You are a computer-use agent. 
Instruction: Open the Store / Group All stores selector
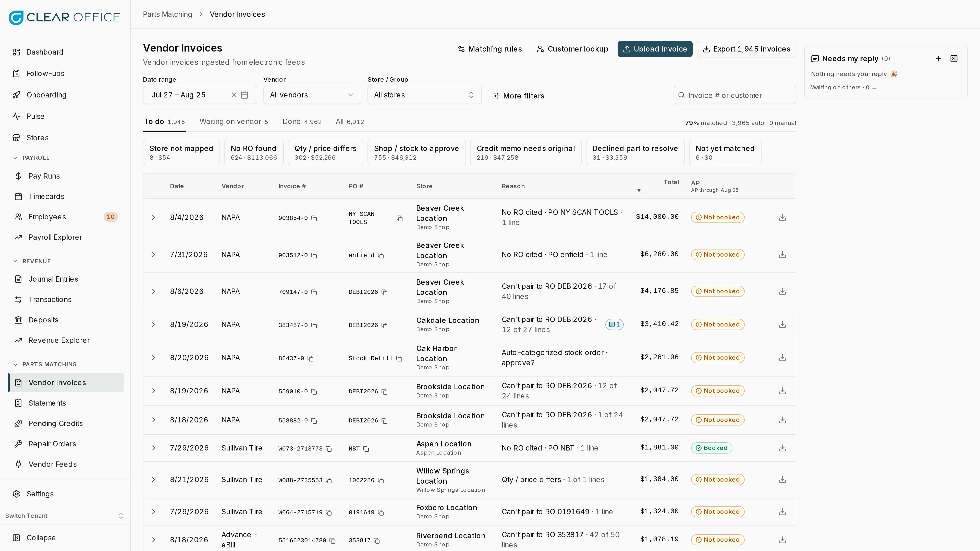point(424,95)
